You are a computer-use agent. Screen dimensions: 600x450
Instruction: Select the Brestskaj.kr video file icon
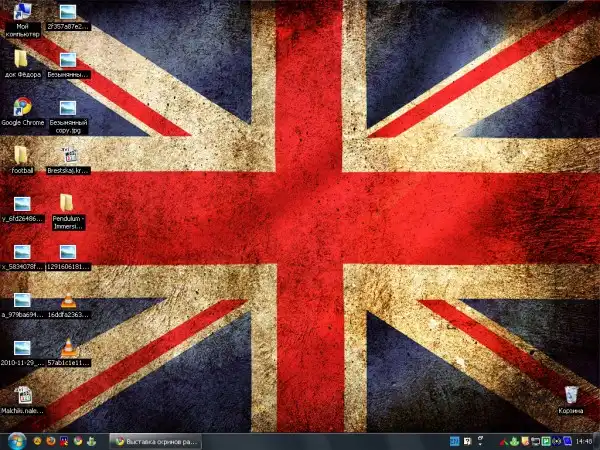(69, 156)
